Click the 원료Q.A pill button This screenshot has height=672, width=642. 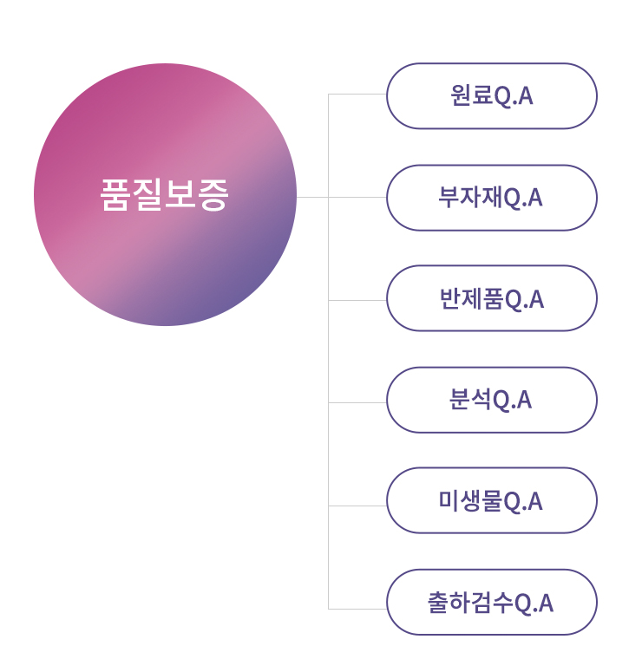[x=491, y=96]
